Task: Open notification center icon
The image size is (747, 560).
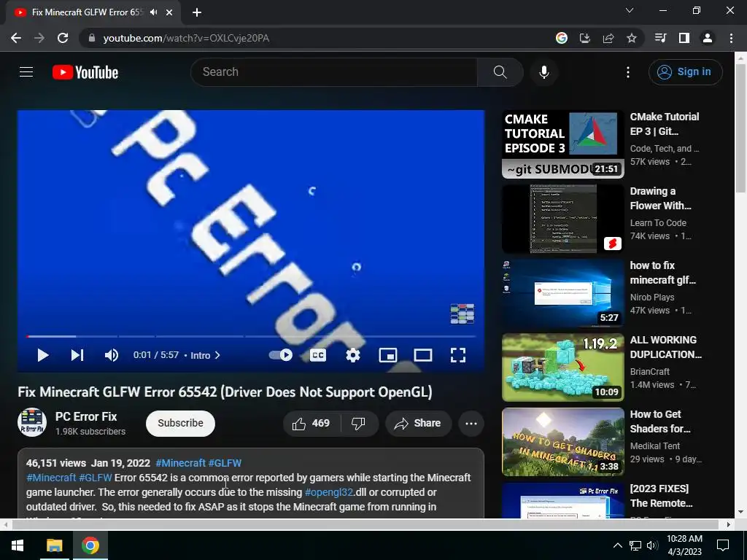Action: pos(723,545)
